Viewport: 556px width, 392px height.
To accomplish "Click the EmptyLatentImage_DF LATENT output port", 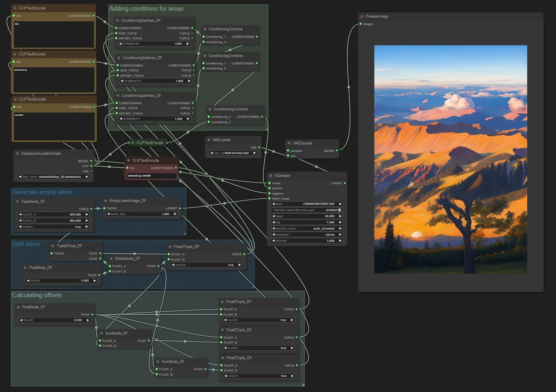I will pos(180,208).
